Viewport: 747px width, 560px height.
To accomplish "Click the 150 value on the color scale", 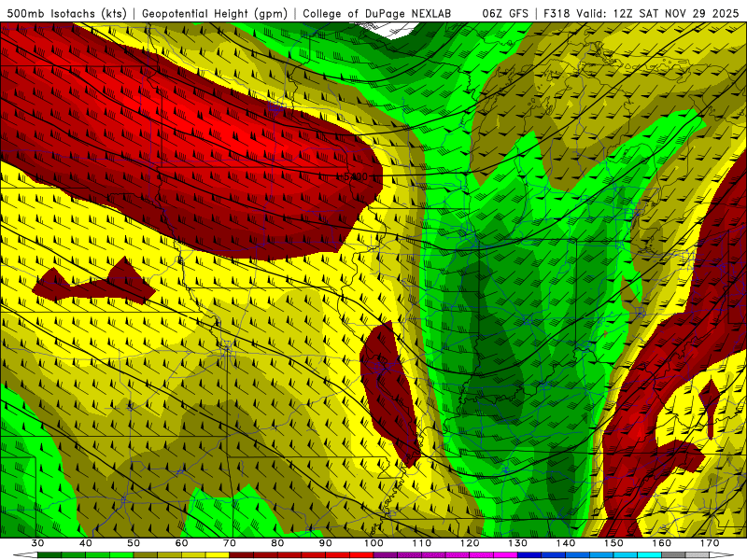I will 613,543.
